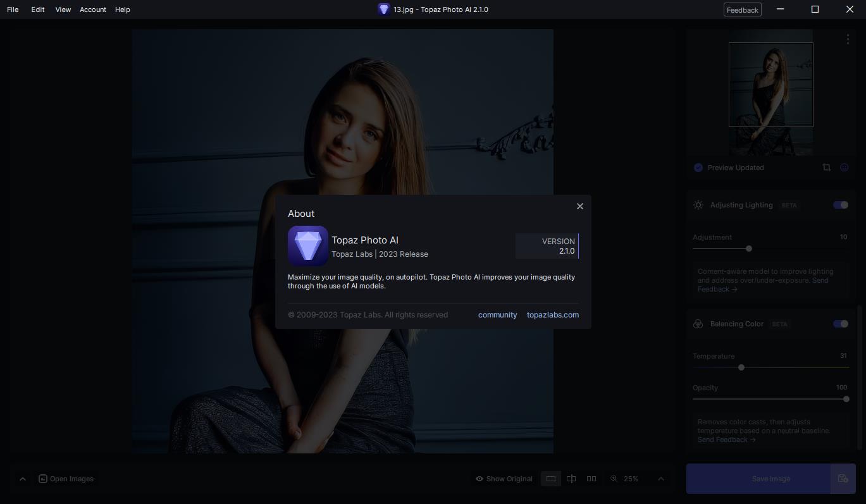Click the 25% zoom value

(631, 479)
